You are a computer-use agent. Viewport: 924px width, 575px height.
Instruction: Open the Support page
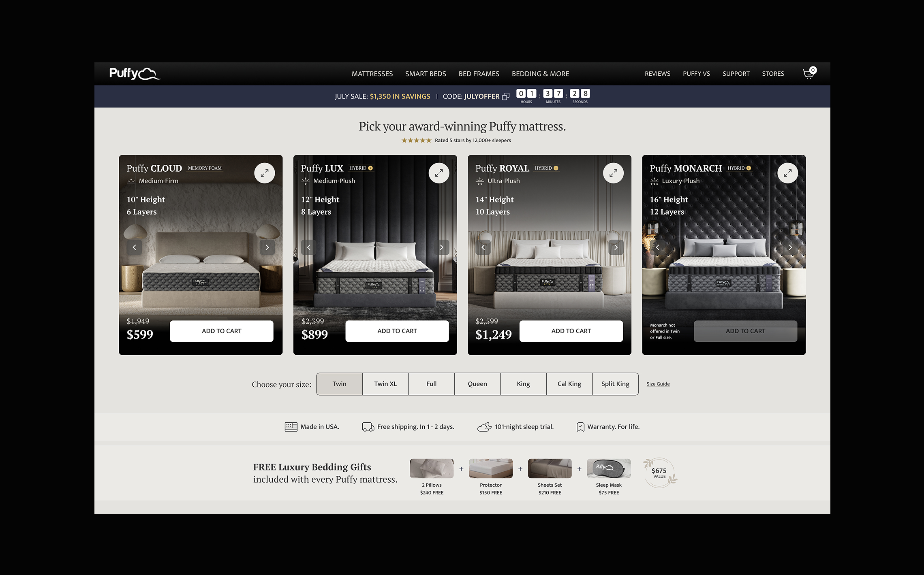coord(736,74)
